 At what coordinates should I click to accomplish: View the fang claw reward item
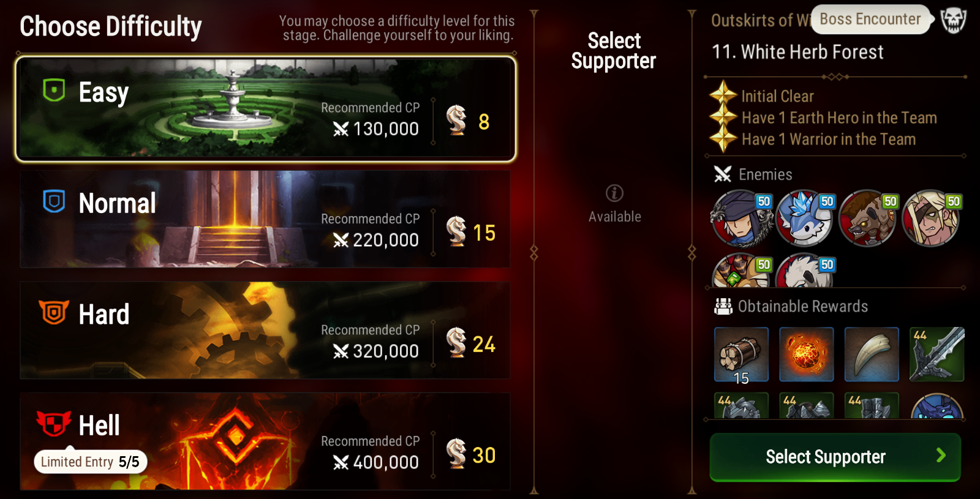[872, 355]
